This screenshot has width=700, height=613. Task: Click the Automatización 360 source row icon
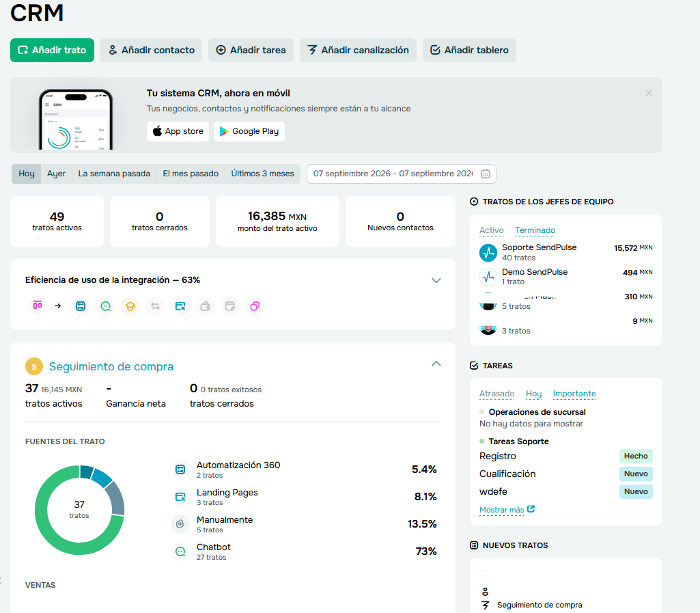(180, 469)
